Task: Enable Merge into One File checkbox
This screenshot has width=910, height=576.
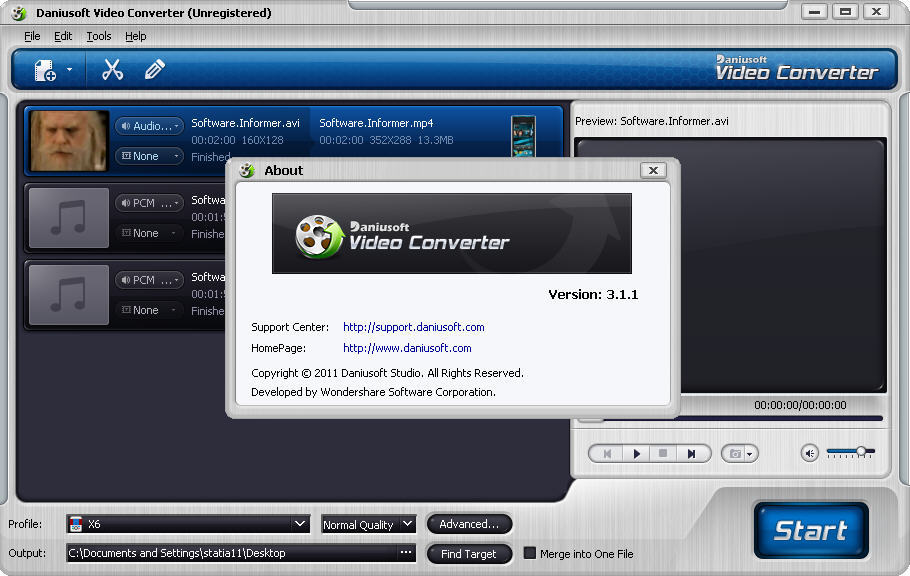Action: click(x=530, y=553)
